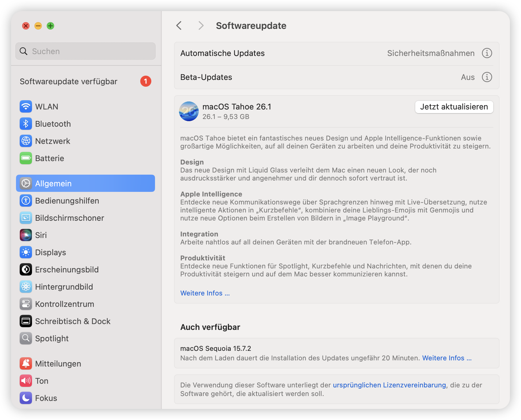
Task: Click the Siri icon
Action: pos(26,235)
